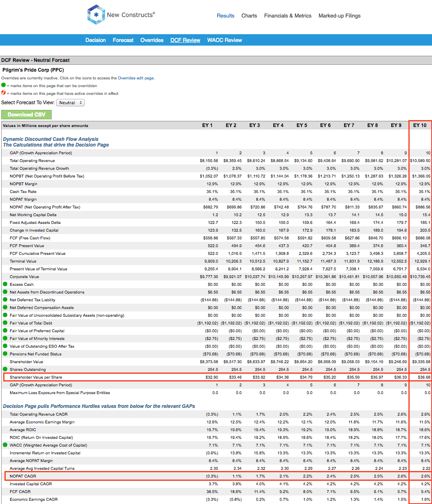Click the $9,335.68 shareholder value cell
432x504 pixels.
[421, 362]
